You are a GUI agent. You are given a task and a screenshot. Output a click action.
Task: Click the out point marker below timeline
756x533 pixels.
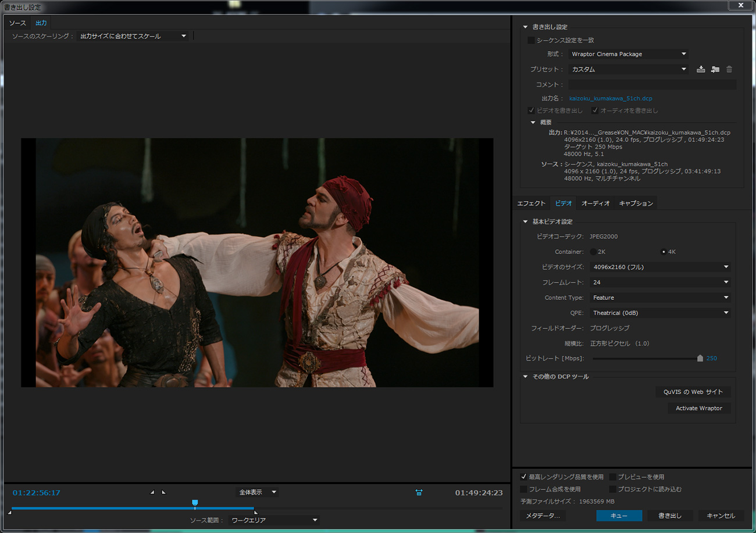(x=255, y=513)
